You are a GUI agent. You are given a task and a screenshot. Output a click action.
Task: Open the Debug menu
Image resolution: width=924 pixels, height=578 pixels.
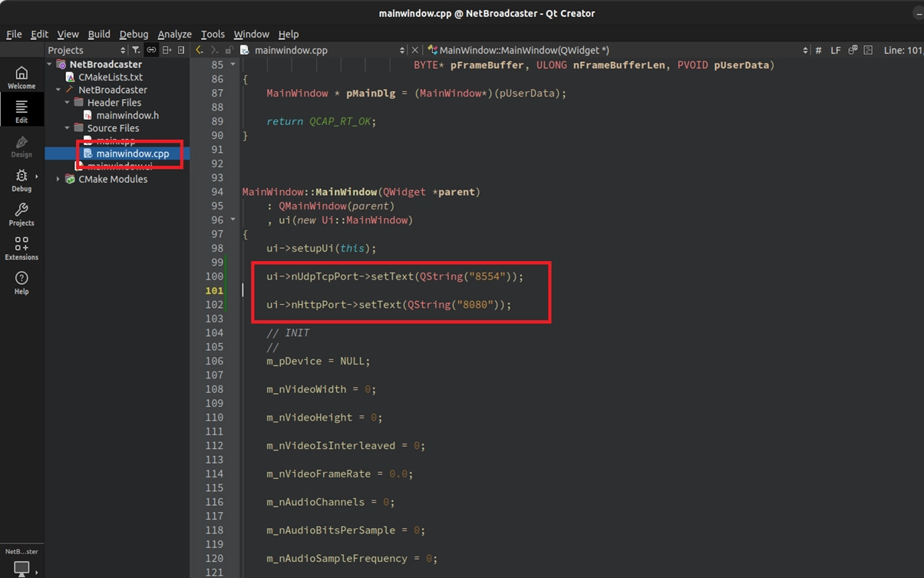[134, 34]
